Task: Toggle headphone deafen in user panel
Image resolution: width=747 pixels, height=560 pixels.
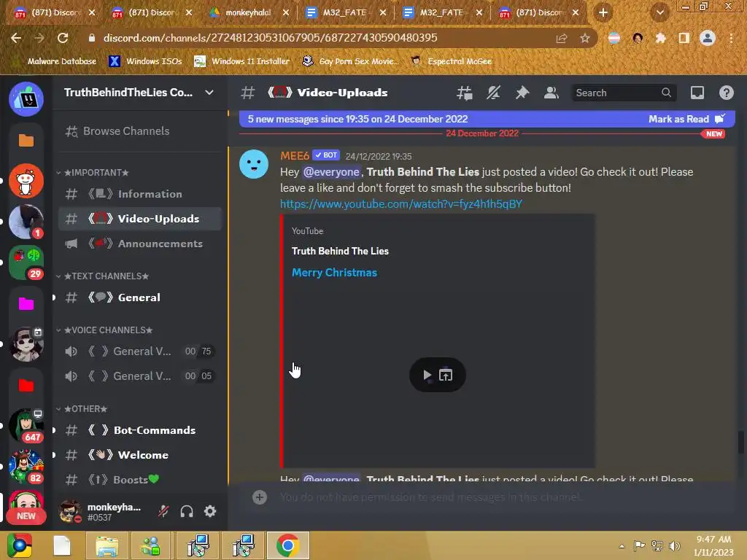Action: pyautogui.click(x=187, y=511)
